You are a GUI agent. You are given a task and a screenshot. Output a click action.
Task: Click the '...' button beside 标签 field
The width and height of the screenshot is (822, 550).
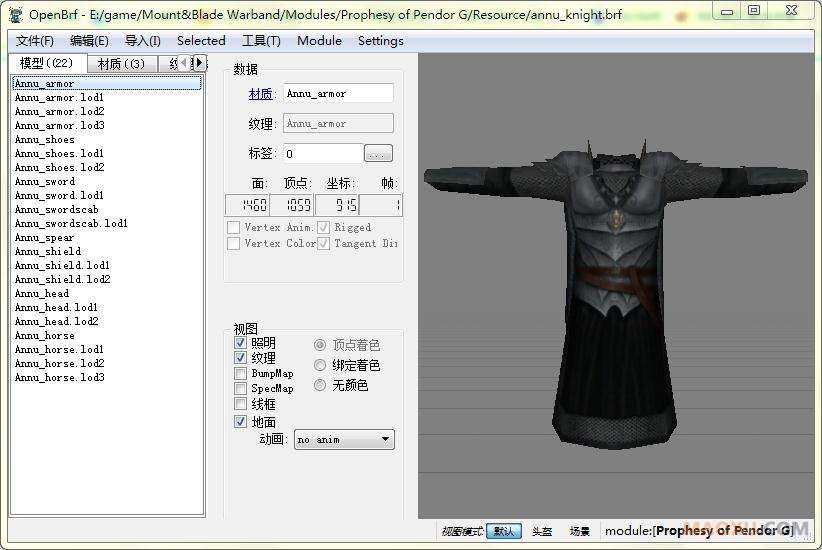(378, 154)
